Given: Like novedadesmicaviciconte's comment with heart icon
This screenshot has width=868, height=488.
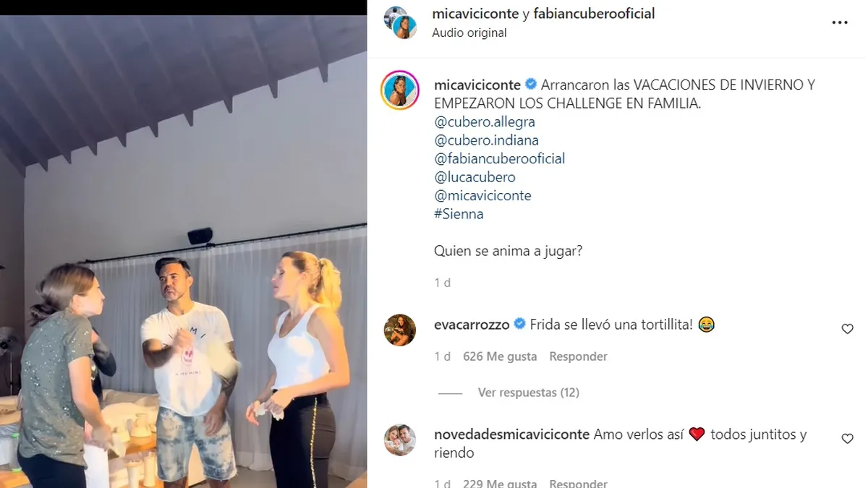Looking at the screenshot, I should pyautogui.click(x=847, y=439).
